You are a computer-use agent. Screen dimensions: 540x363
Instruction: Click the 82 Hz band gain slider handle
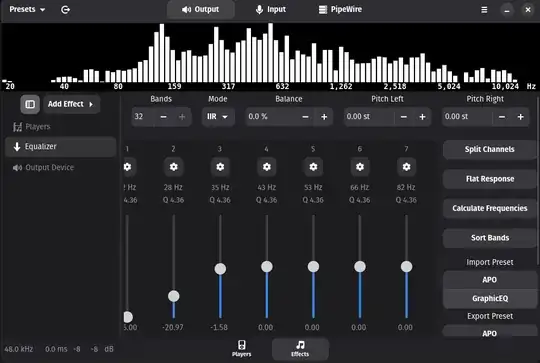(406, 267)
